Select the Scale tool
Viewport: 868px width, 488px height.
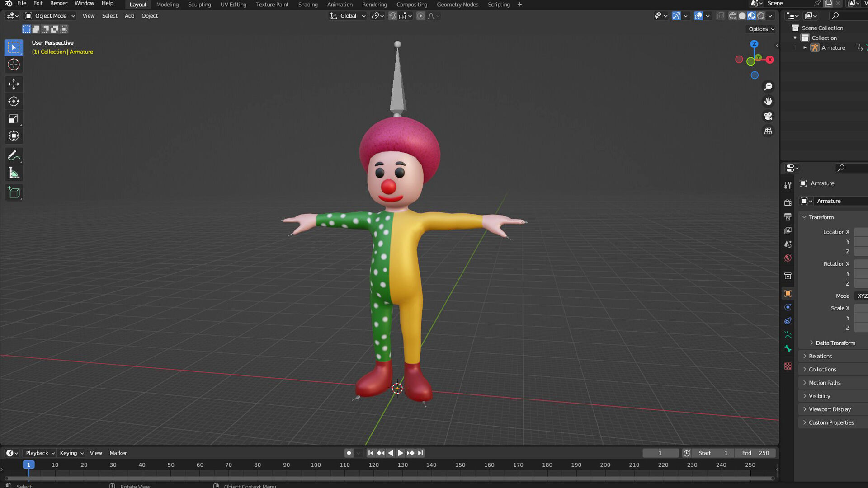click(14, 119)
